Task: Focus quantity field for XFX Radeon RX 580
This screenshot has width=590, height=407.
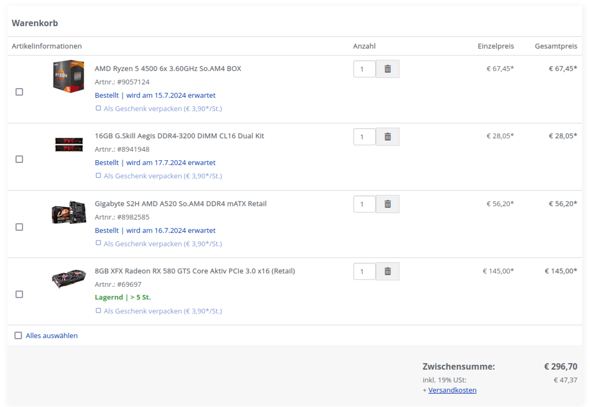Action: [364, 271]
